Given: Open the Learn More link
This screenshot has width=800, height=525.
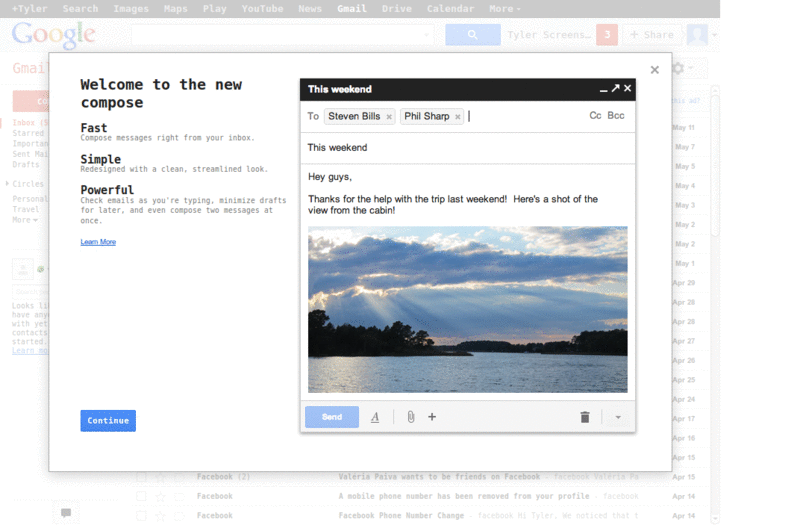Looking at the screenshot, I should pyautogui.click(x=98, y=242).
